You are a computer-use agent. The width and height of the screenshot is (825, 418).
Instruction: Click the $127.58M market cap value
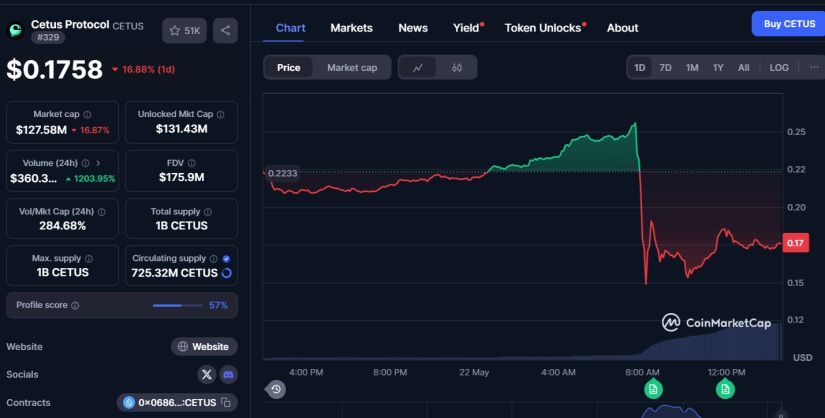coord(42,130)
